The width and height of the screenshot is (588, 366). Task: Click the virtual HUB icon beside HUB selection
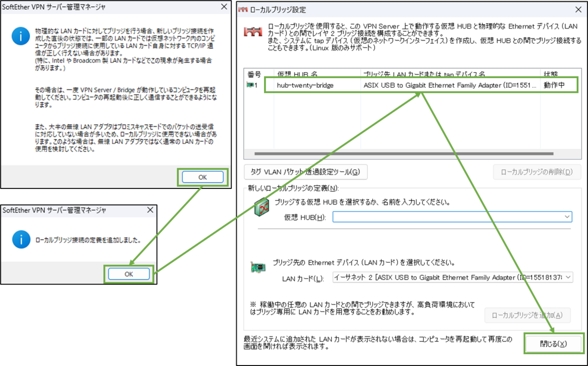coord(262,207)
